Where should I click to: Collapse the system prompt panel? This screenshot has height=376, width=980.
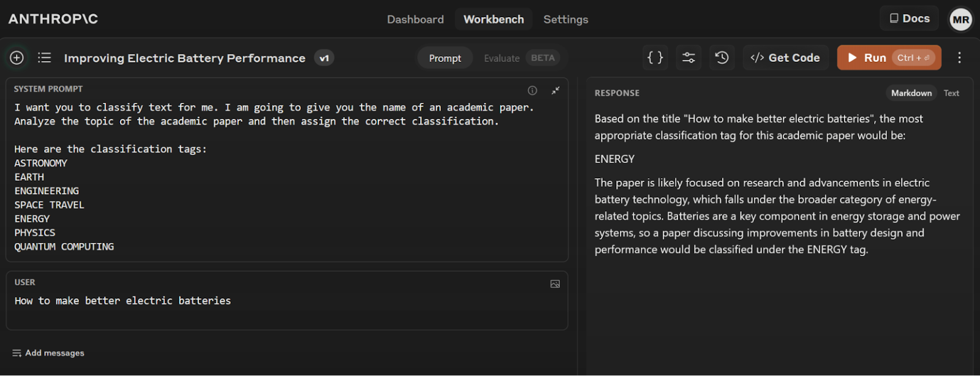click(556, 91)
